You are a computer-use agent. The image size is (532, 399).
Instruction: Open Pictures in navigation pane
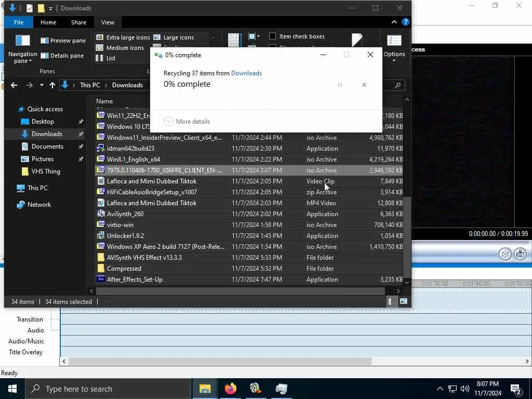43,159
